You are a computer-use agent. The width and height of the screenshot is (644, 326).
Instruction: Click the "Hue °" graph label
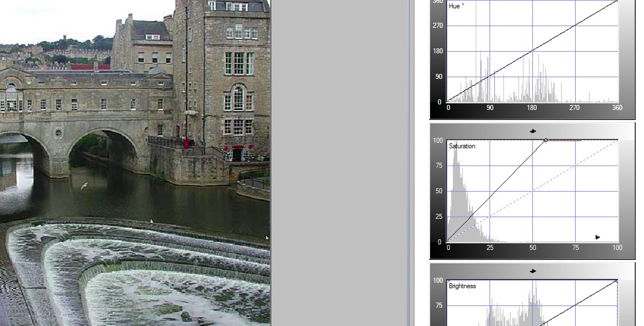point(456,6)
